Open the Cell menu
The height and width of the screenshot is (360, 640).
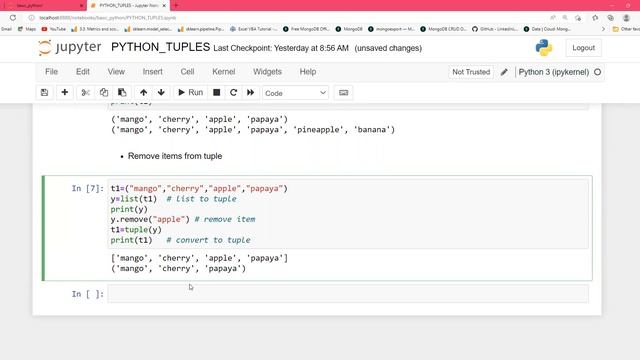[187, 71]
